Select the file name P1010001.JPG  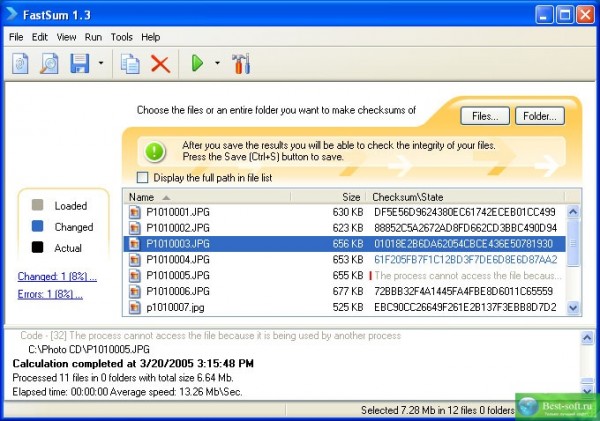[x=178, y=212]
